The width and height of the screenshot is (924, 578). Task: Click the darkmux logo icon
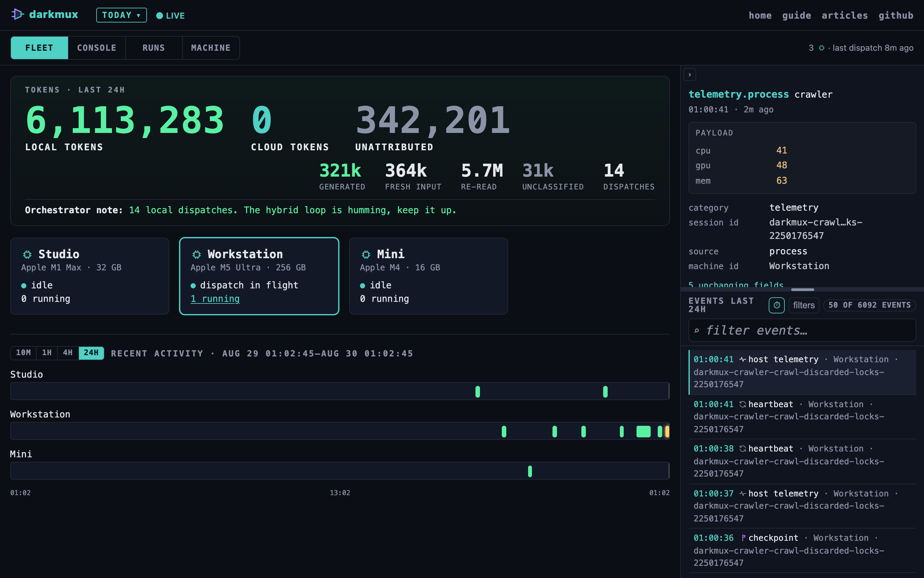coord(18,14)
